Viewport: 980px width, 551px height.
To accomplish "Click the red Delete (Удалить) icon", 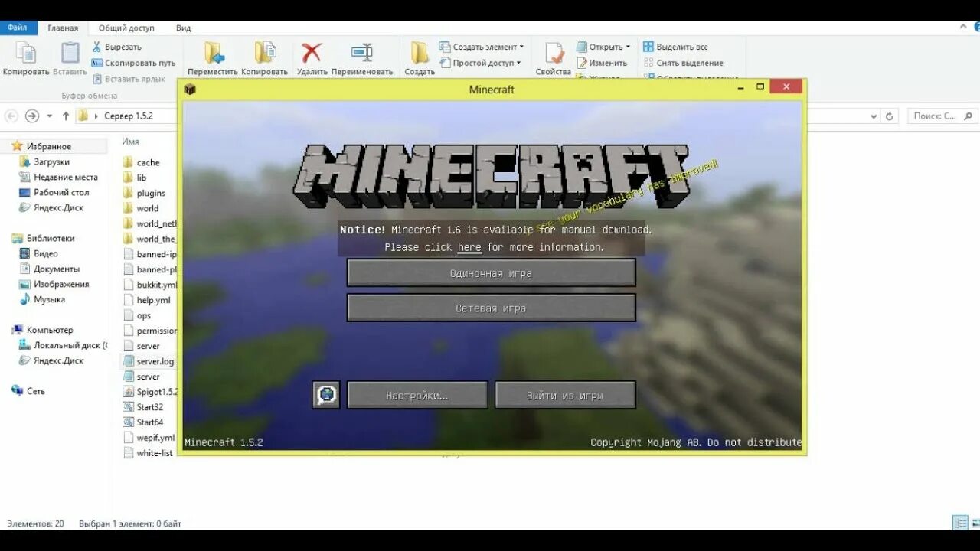I will (312, 53).
